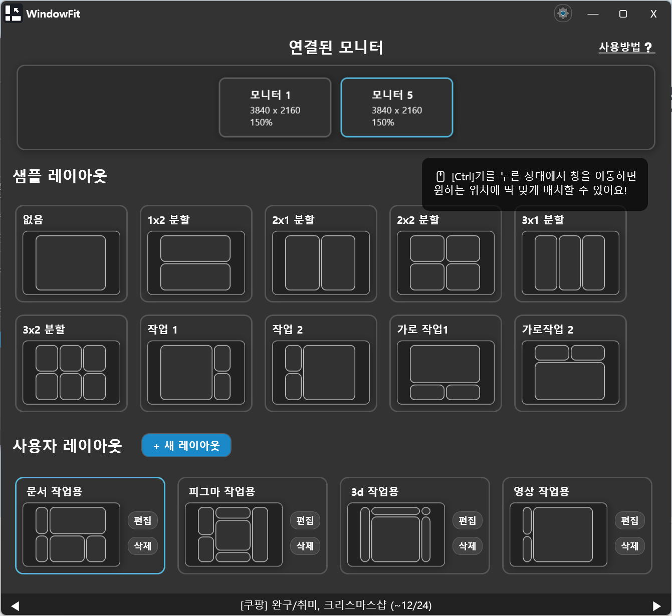Open settings via the gear icon
This screenshot has width=672, height=616.
pos(563,14)
